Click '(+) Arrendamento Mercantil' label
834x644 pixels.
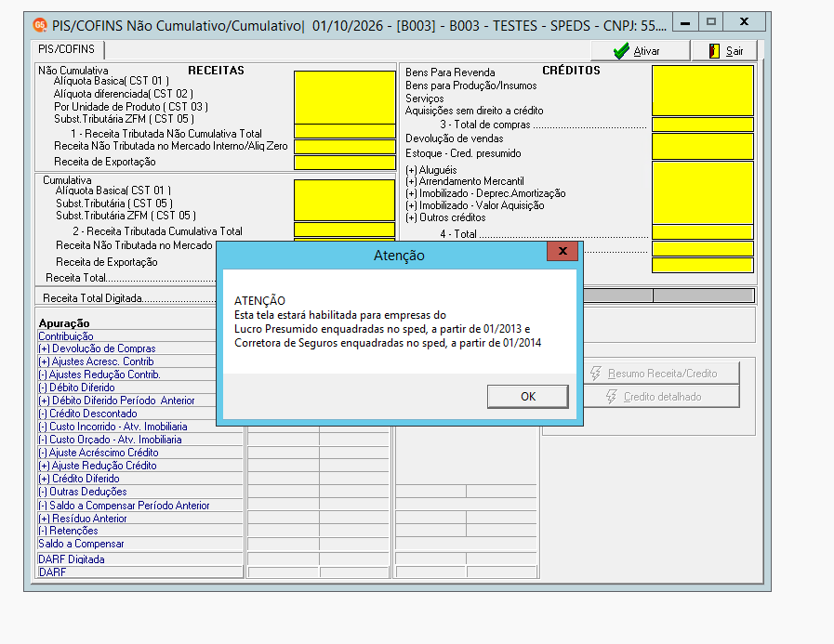tap(464, 181)
